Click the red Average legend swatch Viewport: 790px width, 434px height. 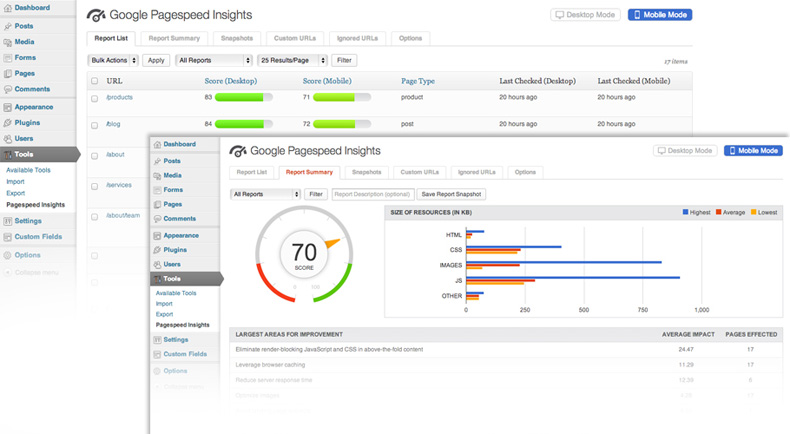coord(718,212)
